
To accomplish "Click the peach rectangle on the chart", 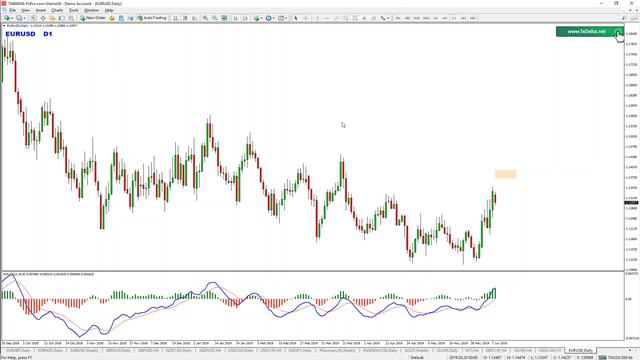I will click(x=506, y=174).
